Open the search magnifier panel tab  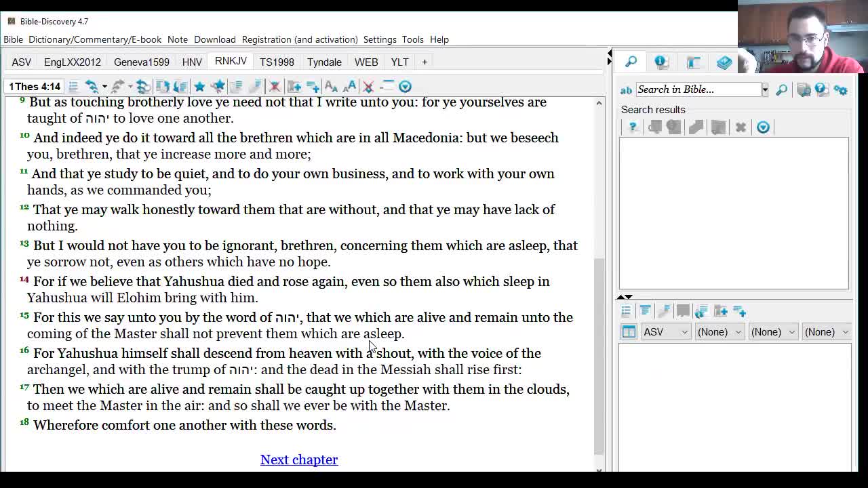[631, 62]
